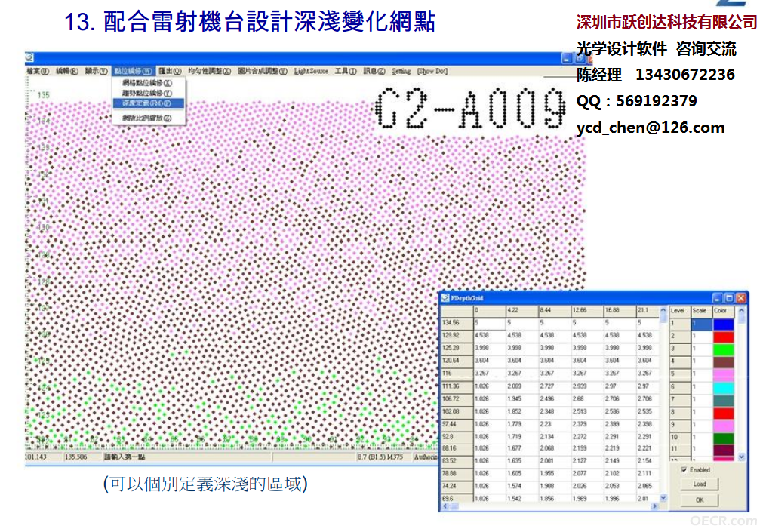
Task: Click the Level column header
Action: click(x=680, y=311)
